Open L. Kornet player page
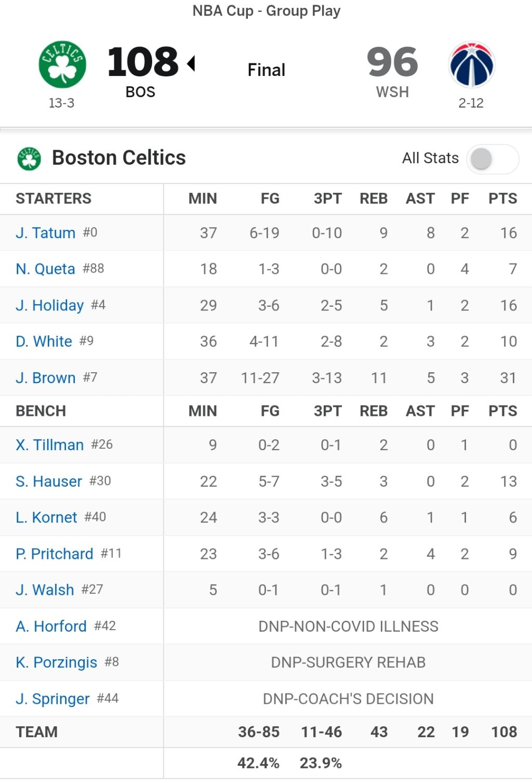Image resolution: width=532 pixels, height=783 pixels. coord(47,517)
